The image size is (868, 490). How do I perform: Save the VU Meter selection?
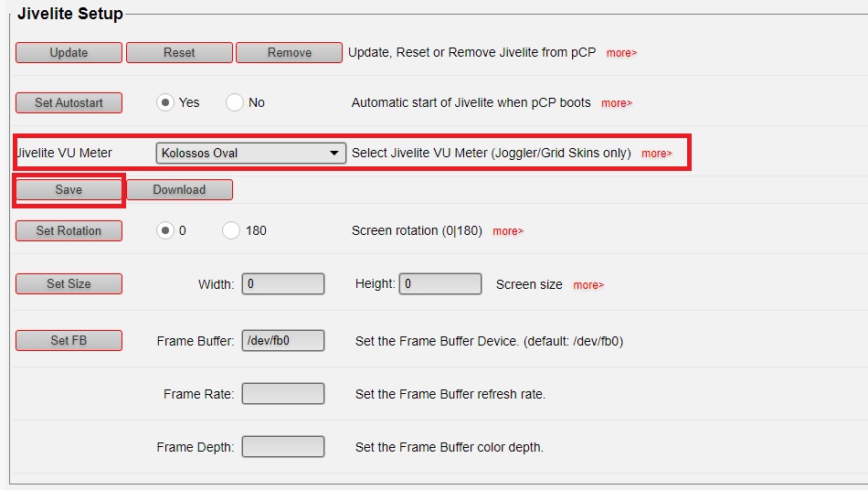69,190
